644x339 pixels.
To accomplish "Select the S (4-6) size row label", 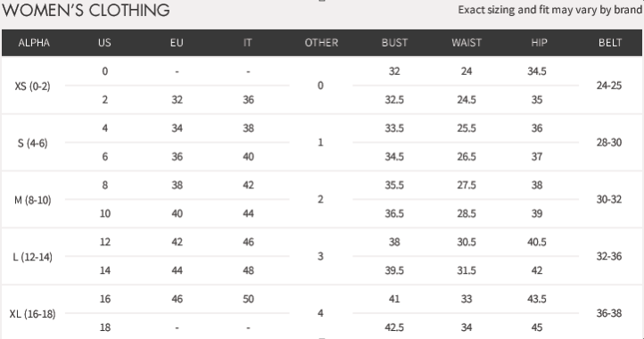I will (32, 143).
